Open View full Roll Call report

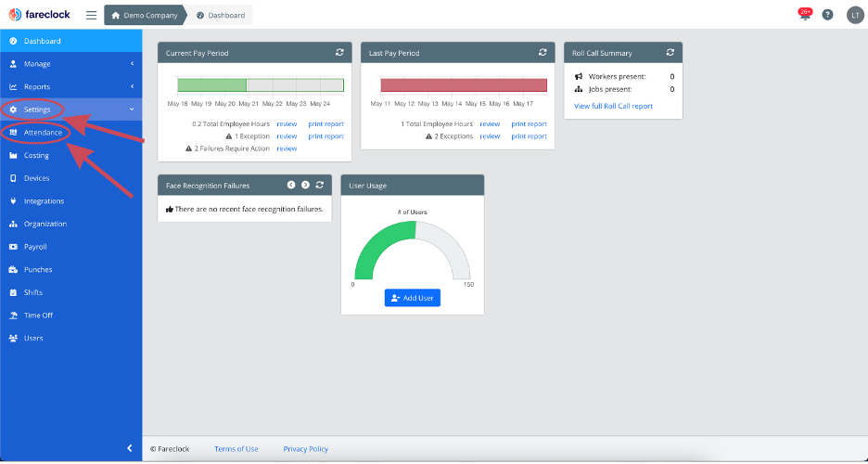pyautogui.click(x=613, y=106)
